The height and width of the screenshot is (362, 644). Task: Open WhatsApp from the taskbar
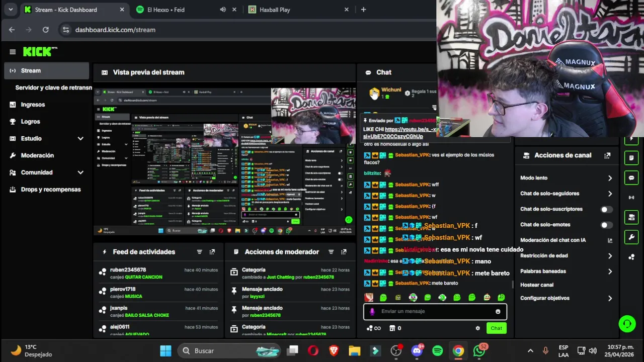point(479,350)
